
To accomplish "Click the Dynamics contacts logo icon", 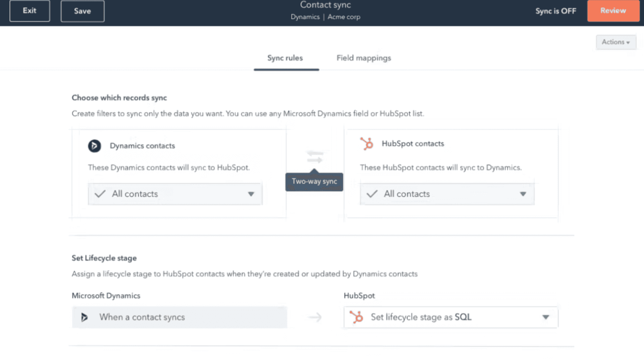I will tap(94, 146).
